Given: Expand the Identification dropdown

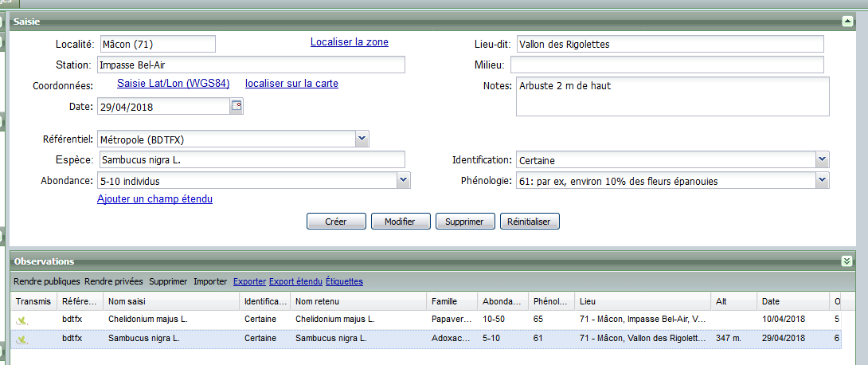Looking at the screenshot, I should click(823, 160).
